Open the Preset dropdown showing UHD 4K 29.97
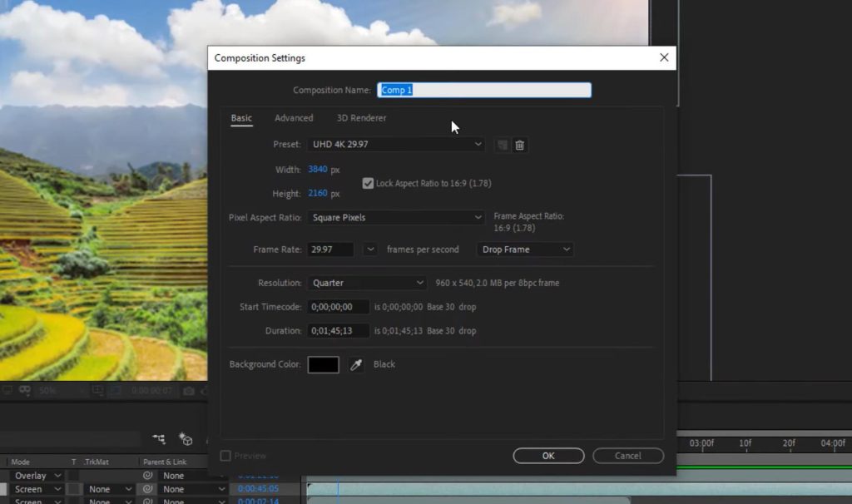Screen dimensions: 852x504 [x=395, y=145]
